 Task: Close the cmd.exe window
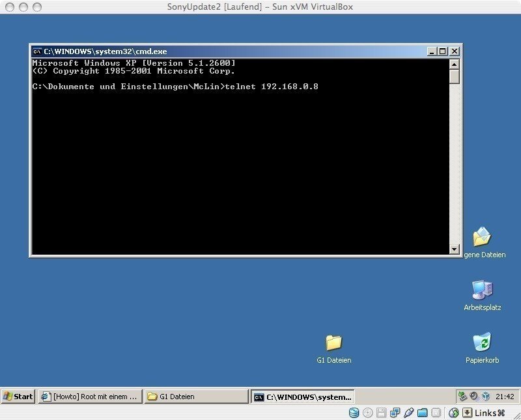click(x=455, y=51)
